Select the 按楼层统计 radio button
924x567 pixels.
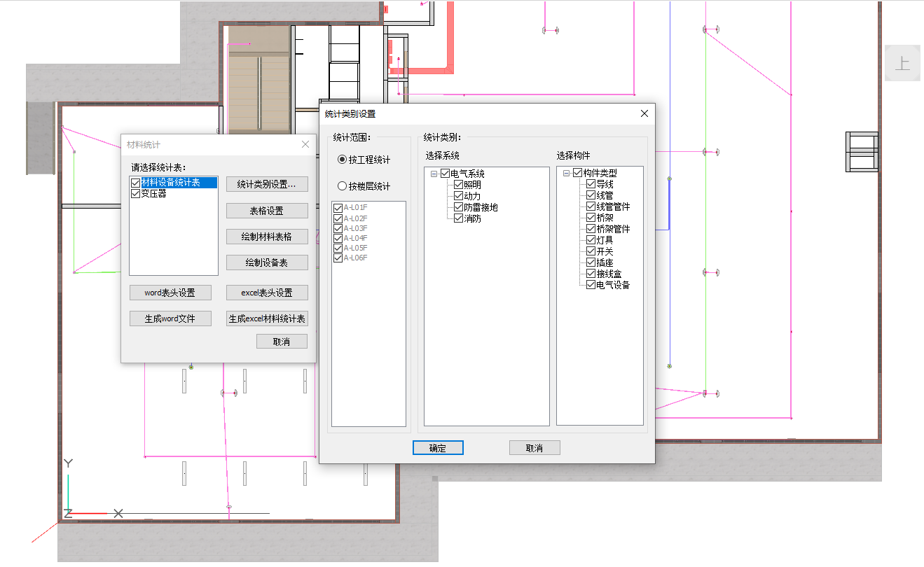[x=343, y=186]
